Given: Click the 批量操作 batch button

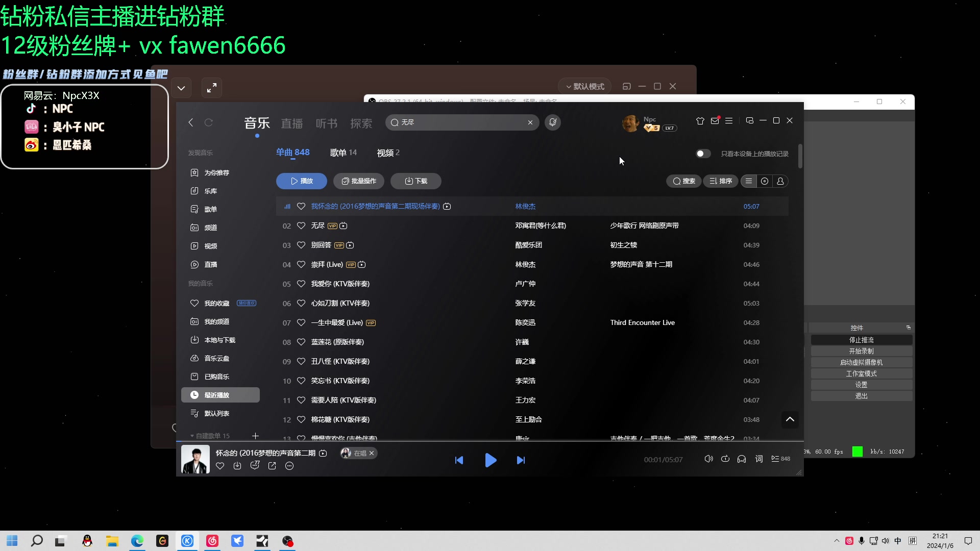Looking at the screenshot, I should 359,181.
